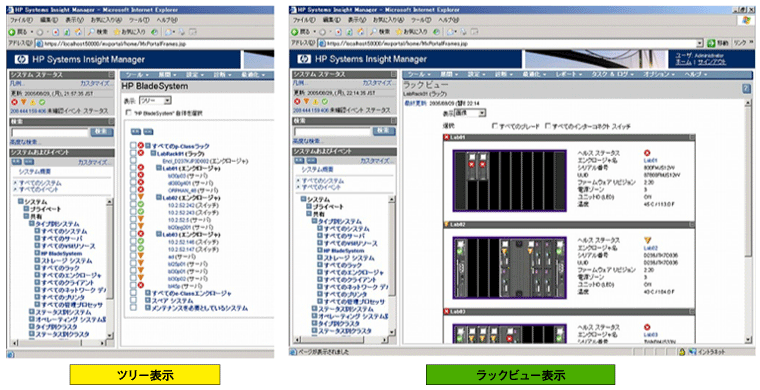Click the critical red X status icon in left window's system status
This screenshot has height=390, width=760.
pyautogui.click(x=14, y=102)
